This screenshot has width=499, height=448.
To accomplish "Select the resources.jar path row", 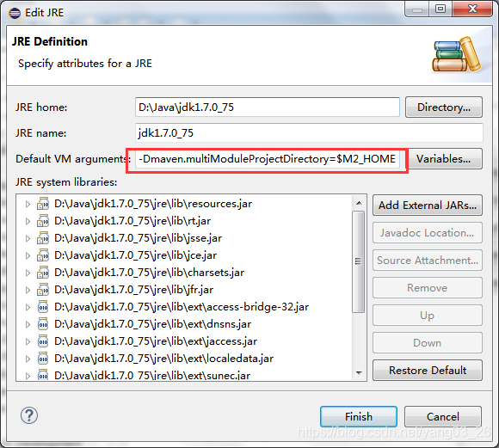I will 153,204.
